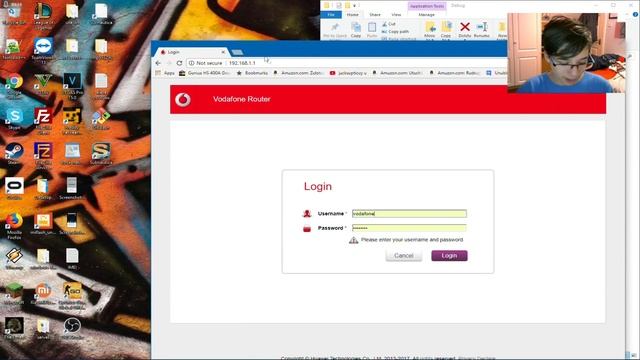Image resolution: width=640 pixels, height=360 pixels.
Task: Click the Not secure site info icon
Action: click(x=191, y=63)
